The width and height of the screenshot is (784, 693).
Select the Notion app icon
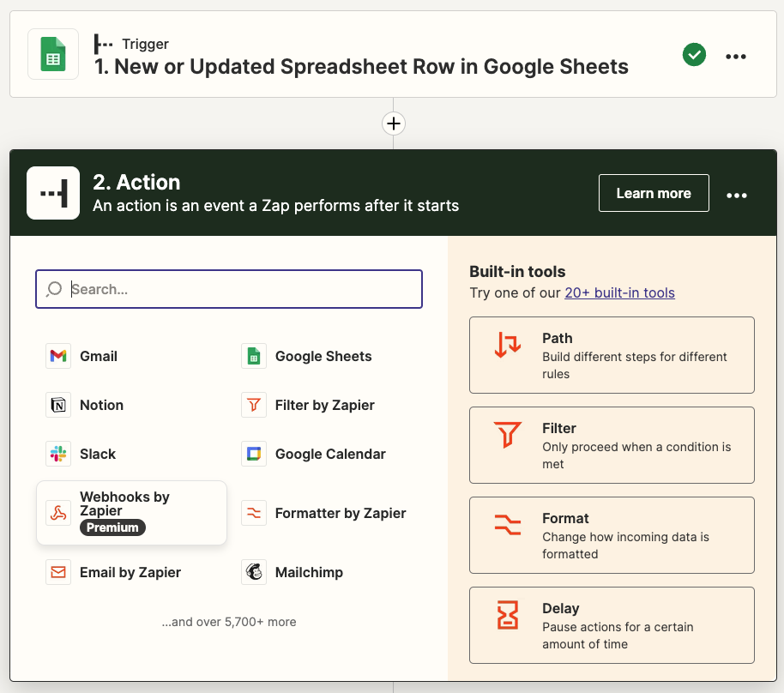click(x=58, y=405)
